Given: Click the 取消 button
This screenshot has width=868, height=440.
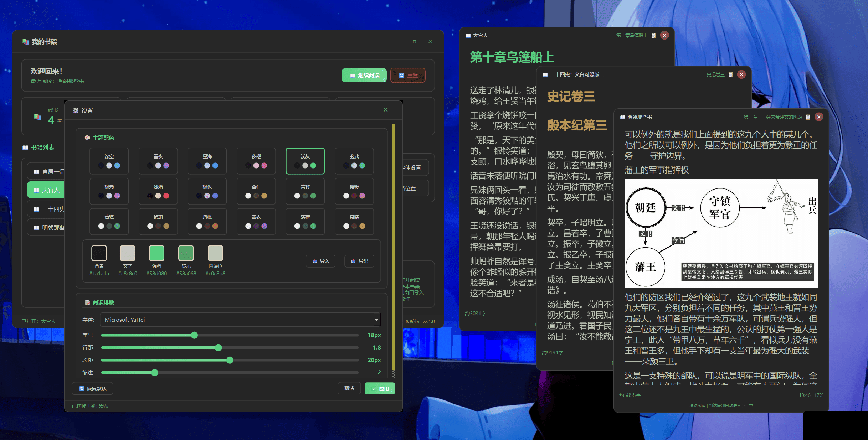Looking at the screenshot, I should tap(349, 388).
